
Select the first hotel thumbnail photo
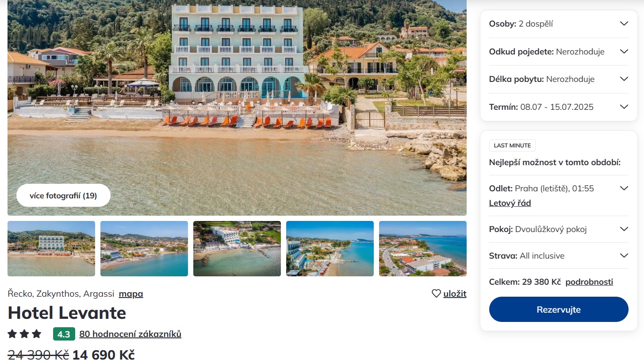pos(51,248)
